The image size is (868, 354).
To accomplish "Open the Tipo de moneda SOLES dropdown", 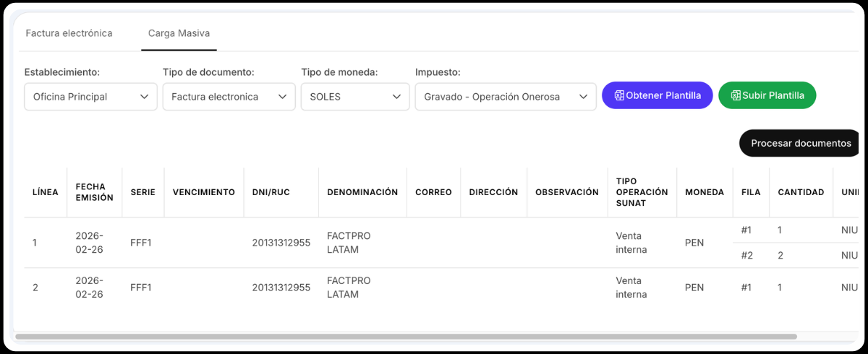I will pos(355,97).
